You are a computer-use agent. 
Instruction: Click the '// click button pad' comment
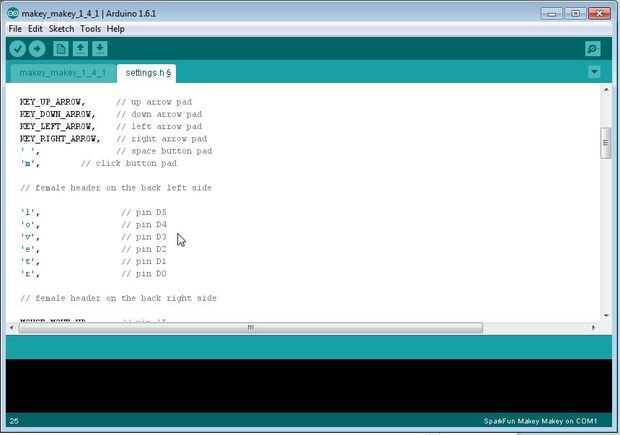click(129, 163)
